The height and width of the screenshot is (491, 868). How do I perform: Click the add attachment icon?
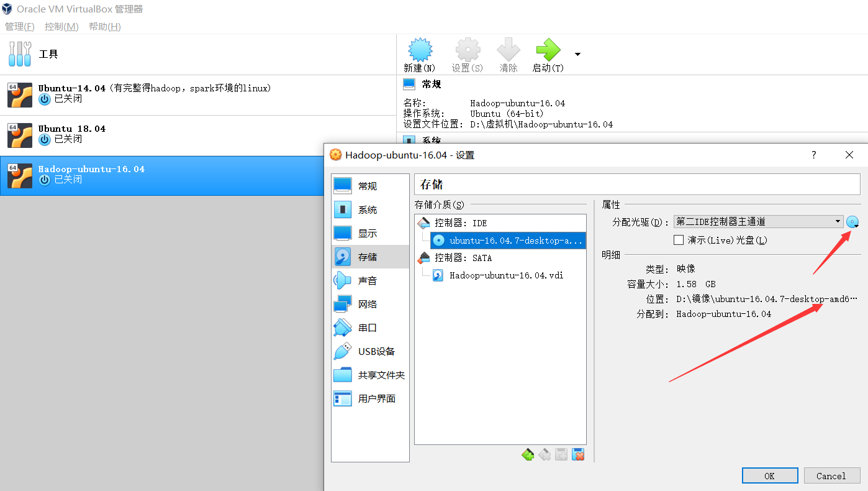(x=561, y=455)
